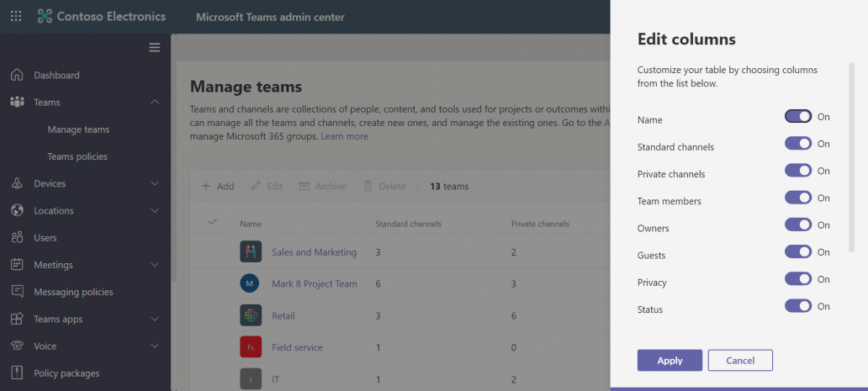Screen dimensions: 868x391
Task: Click the Meetings calendar icon
Action: pos(17,264)
